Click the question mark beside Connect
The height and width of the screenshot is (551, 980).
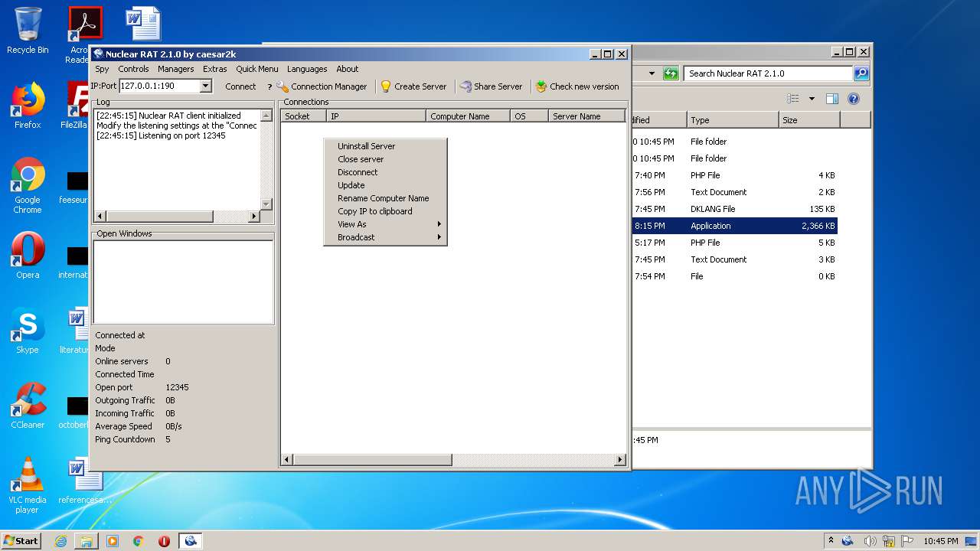269,87
